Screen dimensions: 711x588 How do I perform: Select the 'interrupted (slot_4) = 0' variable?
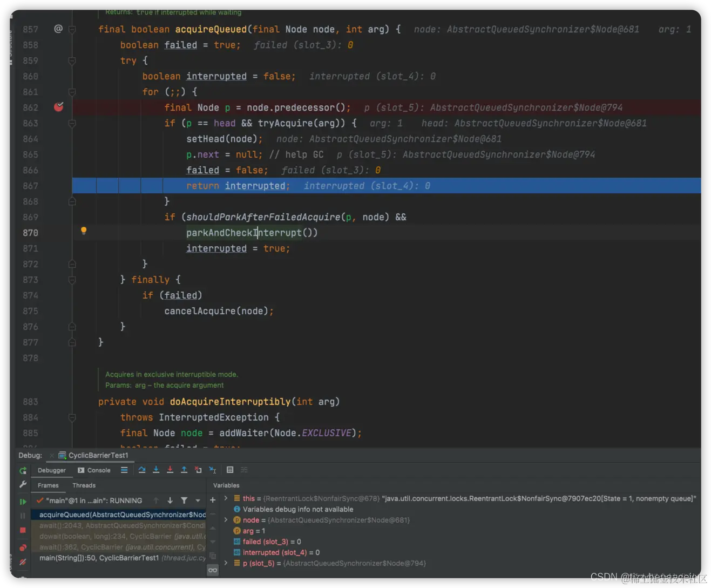click(276, 552)
